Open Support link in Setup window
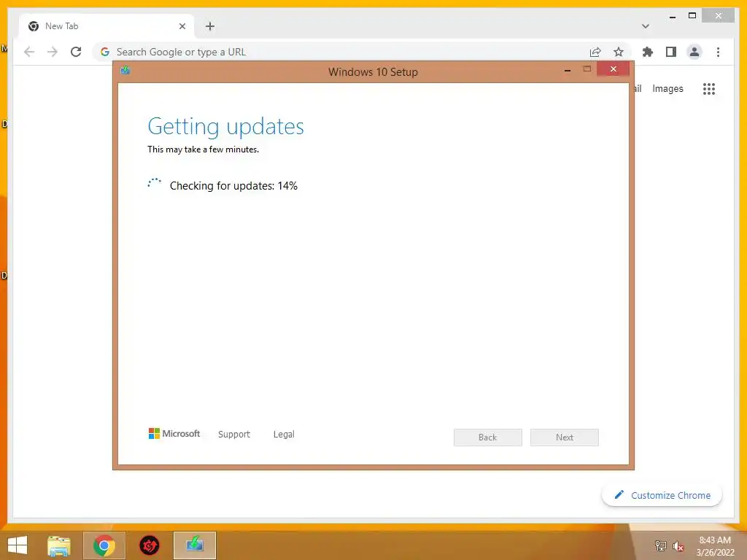 coord(234,435)
